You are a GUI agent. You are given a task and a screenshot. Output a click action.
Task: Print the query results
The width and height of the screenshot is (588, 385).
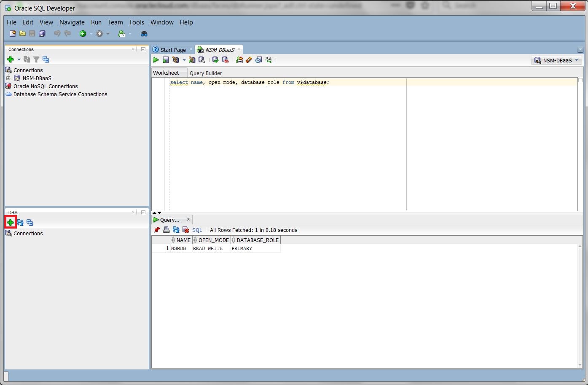pyautogui.click(x=166, y=230)
